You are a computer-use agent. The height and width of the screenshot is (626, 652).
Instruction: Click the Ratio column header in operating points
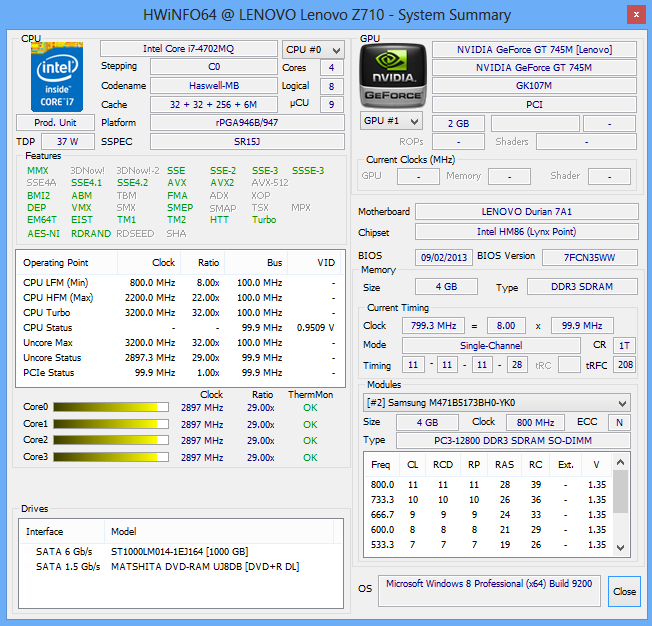click(x=203, y=262)
